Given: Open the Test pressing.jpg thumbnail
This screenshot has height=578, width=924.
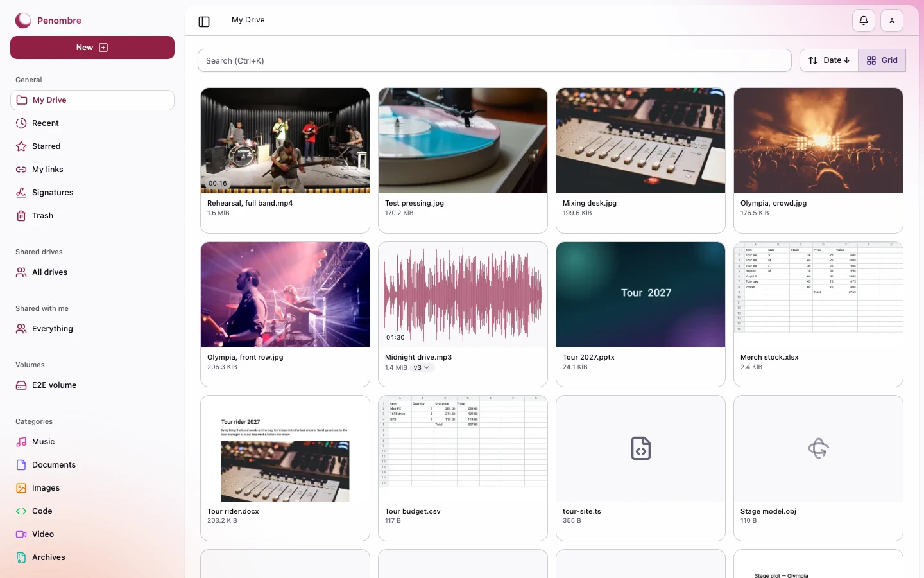Looking at the screenshot, I should tap(463, 141).
